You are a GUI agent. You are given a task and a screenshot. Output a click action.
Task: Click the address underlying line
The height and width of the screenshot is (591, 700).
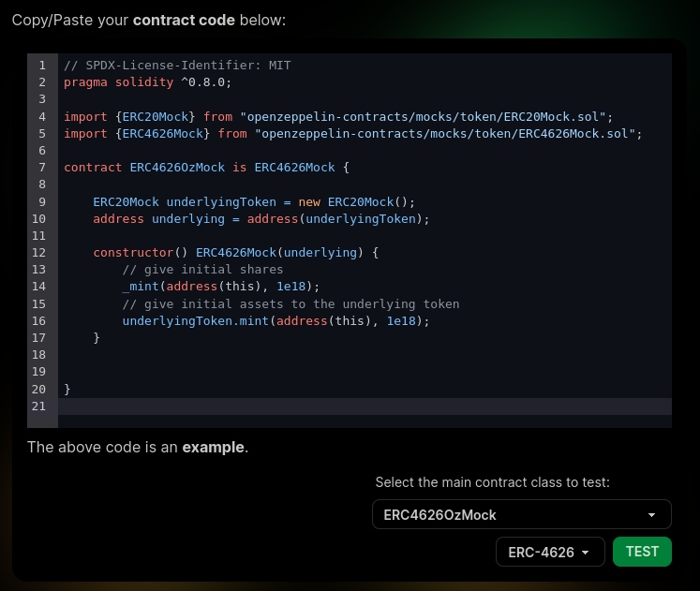pyautogui.click(x=261, y=219)
